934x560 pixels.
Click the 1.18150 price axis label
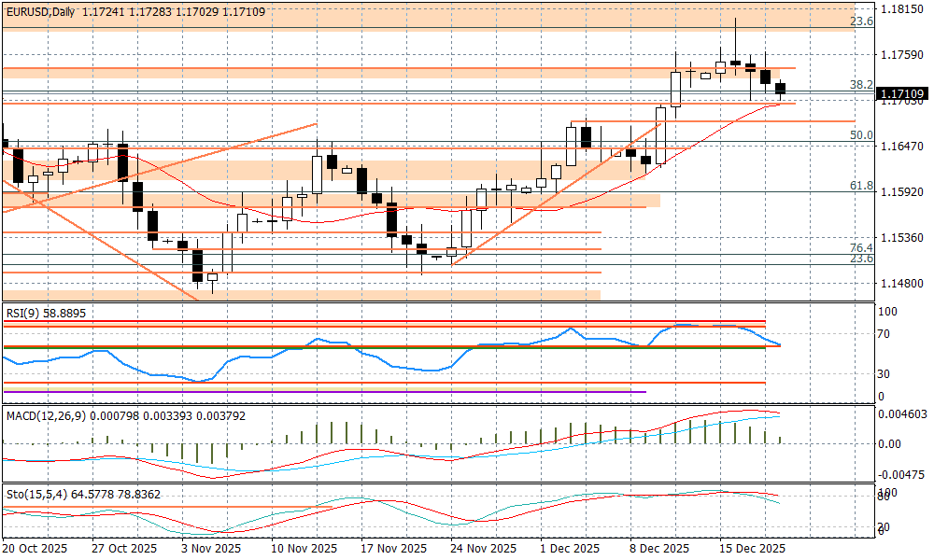coord(901,9)
